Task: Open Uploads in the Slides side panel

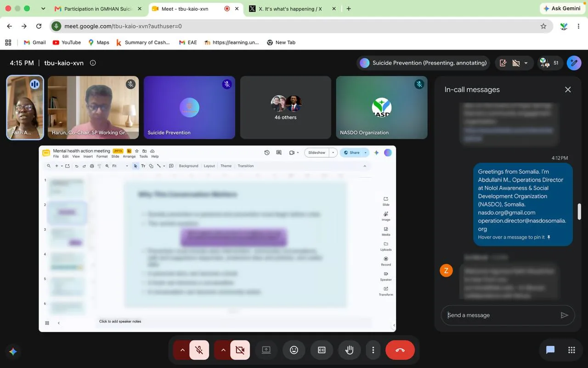Action: coord(386,246)
